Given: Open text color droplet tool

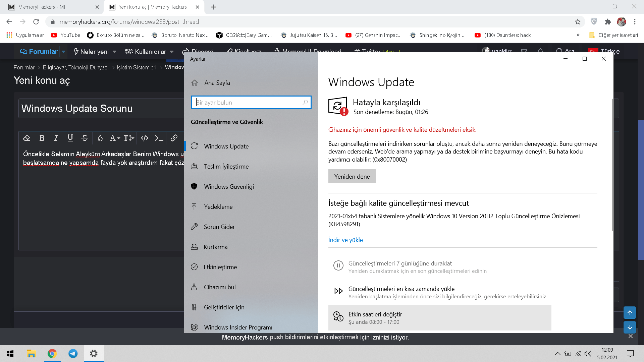Looking at the screenshot, I should [100, 138].
